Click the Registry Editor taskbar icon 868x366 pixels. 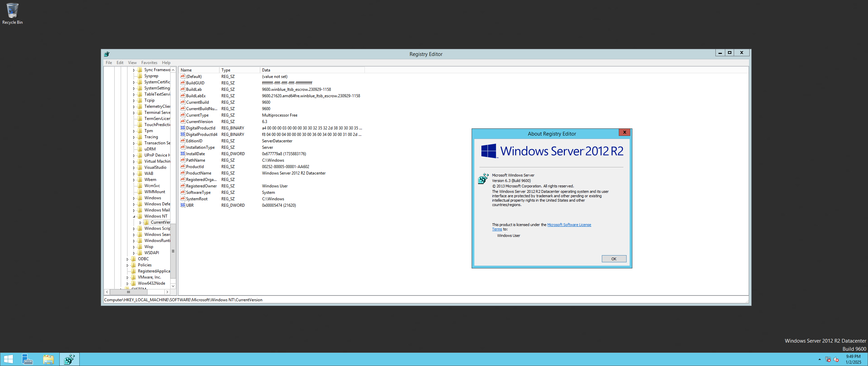pyautogui.click(x=70, y=359)
